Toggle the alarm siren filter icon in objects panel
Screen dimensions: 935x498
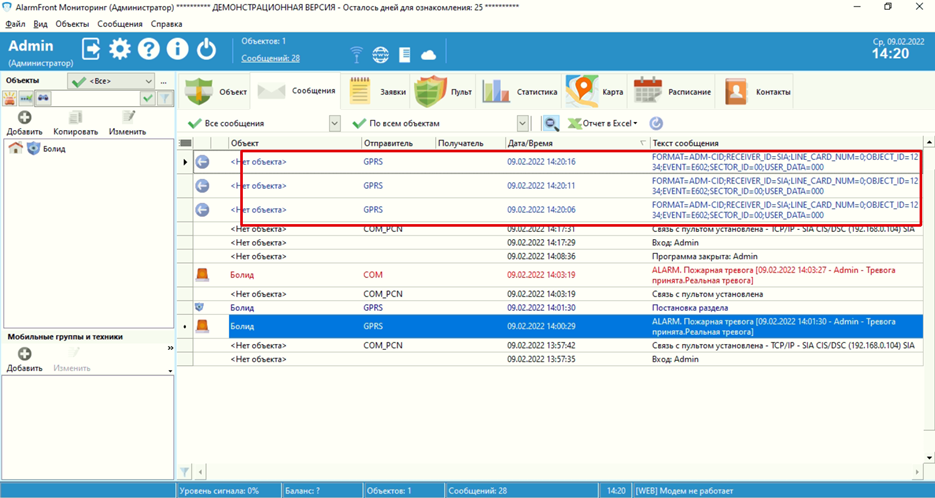coord(11,99)
